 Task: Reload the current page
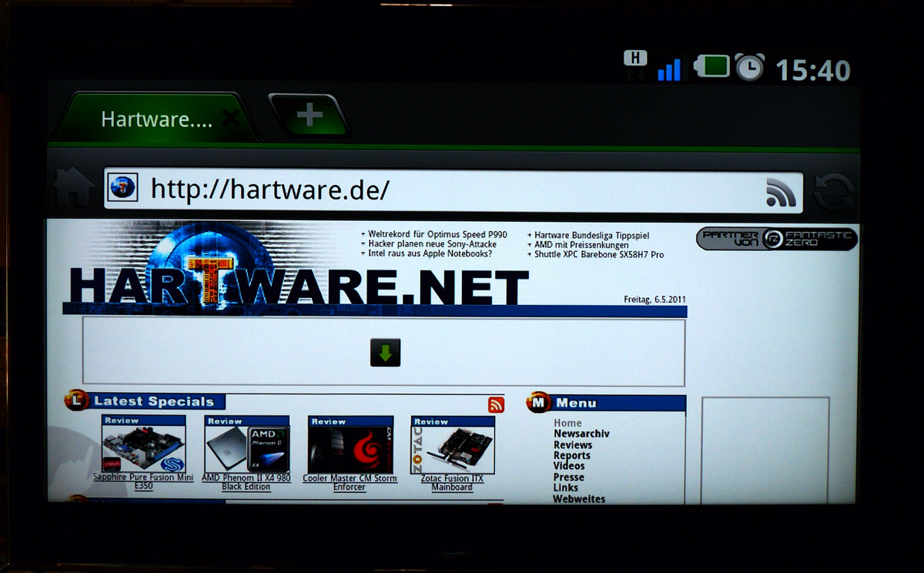point(834,192)
